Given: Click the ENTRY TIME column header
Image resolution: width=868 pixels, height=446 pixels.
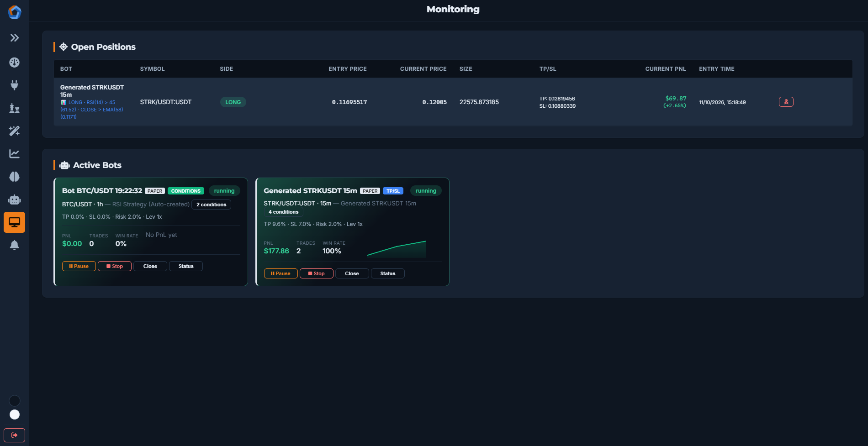Looking at the screenshot, I should coord(717,69).
